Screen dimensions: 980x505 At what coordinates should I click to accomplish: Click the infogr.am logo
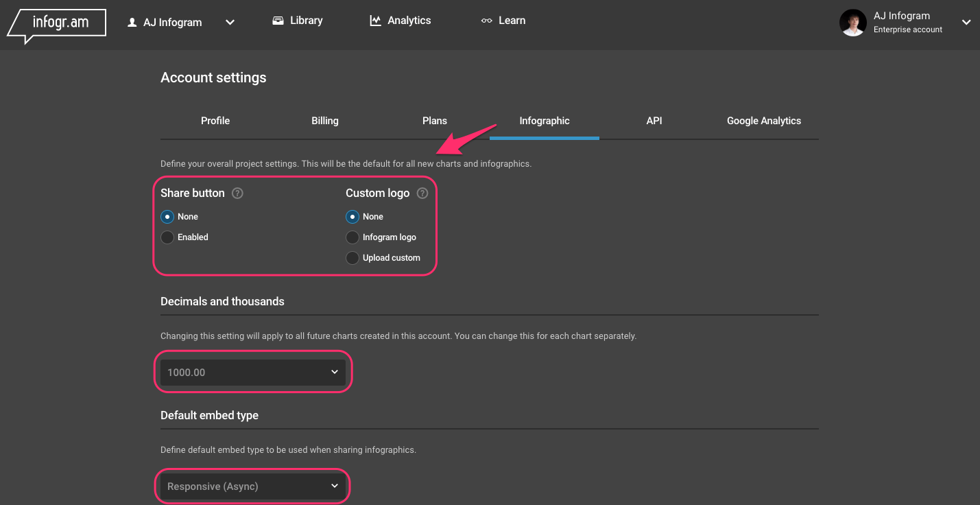point(55,22)
